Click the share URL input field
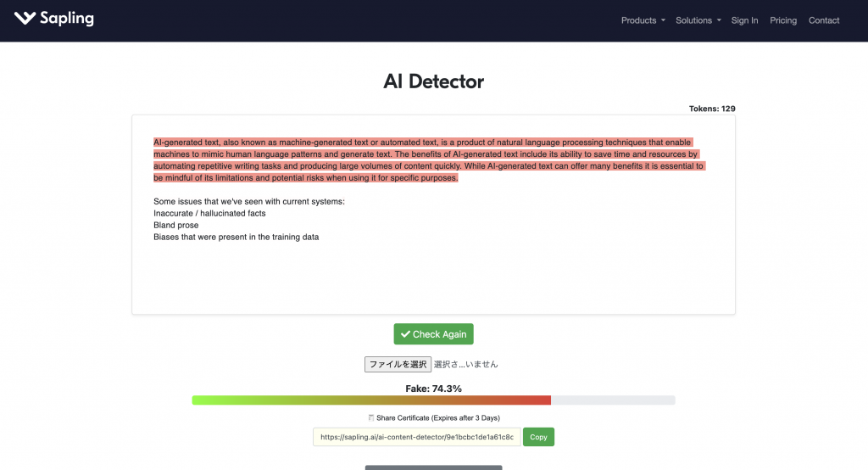This screenshot has width=868, height=470. (x=416, y=437)
